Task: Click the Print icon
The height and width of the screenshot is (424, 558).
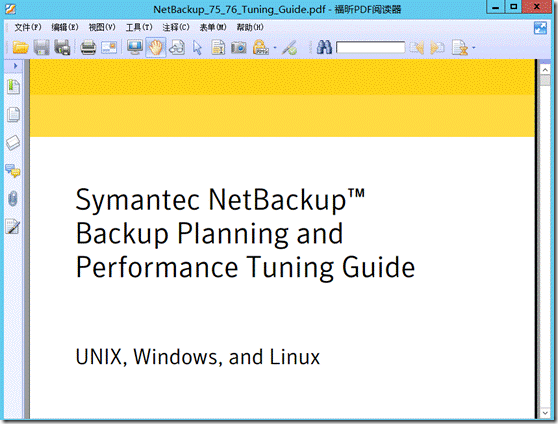Action: (88, 47)
